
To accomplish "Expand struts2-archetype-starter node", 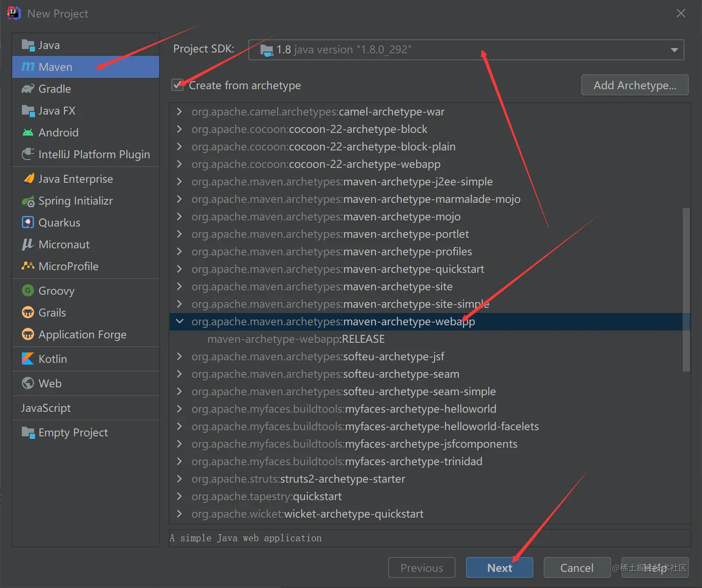I will pyautogui.click(x=179, y=479).
